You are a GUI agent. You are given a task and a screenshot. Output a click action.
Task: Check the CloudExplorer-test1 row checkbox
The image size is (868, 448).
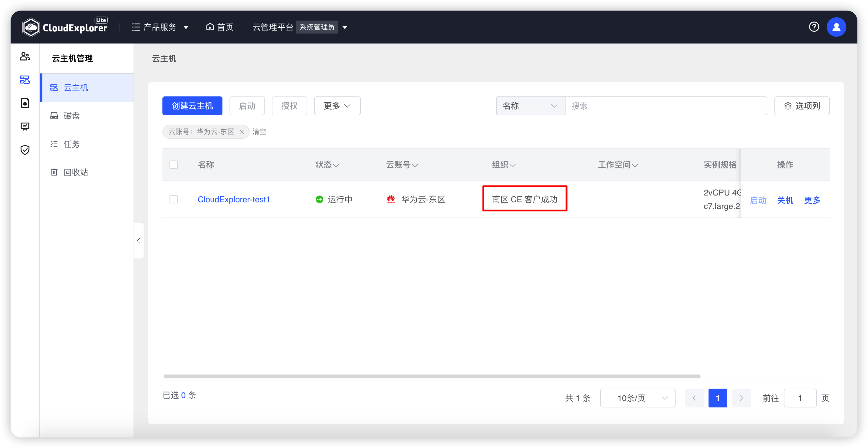(x=174, y=199)
